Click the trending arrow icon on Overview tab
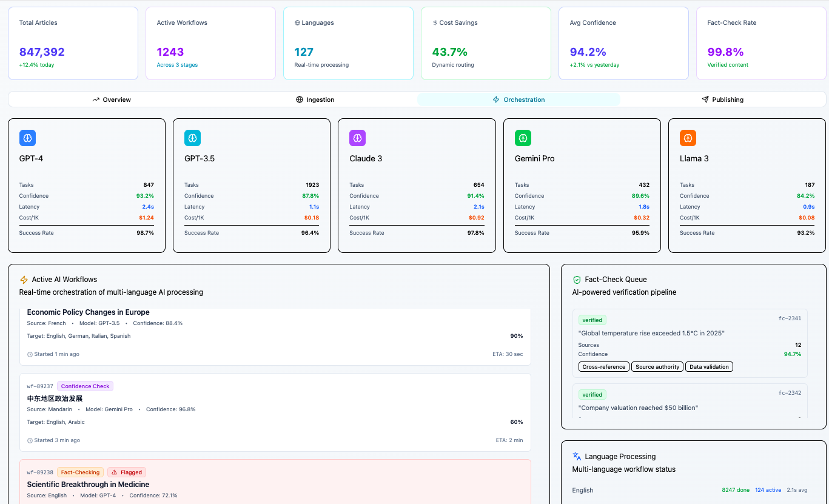 click(x=96, y=99)
